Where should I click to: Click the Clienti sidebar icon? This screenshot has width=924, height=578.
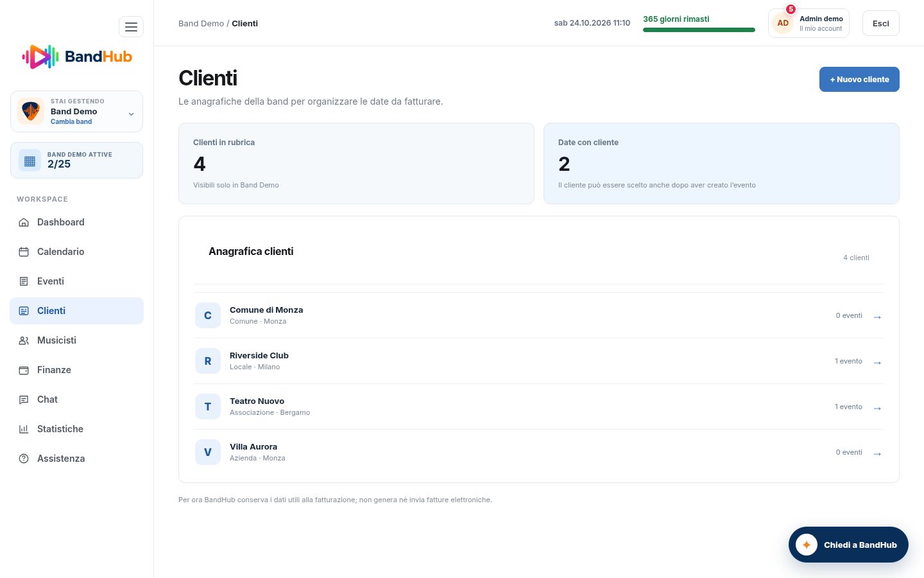[24, 311]
